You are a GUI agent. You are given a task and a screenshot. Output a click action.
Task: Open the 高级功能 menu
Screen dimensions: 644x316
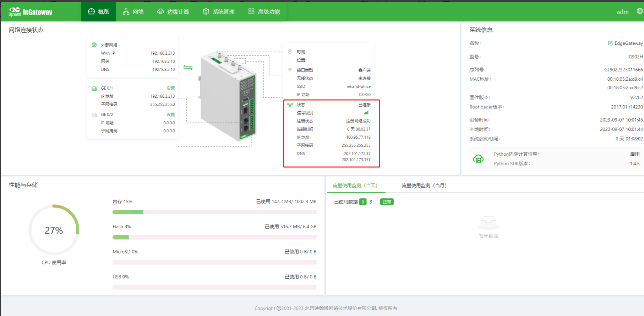point(264,12)
